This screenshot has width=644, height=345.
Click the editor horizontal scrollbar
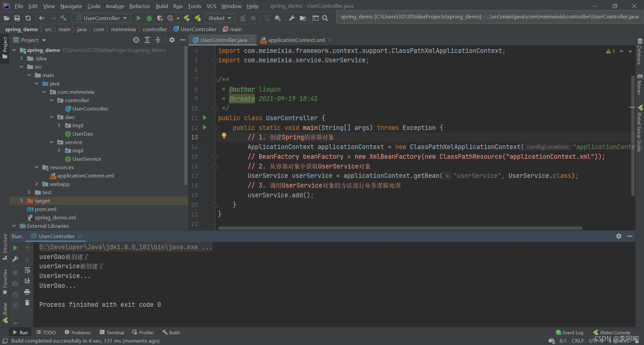[400, 228]
